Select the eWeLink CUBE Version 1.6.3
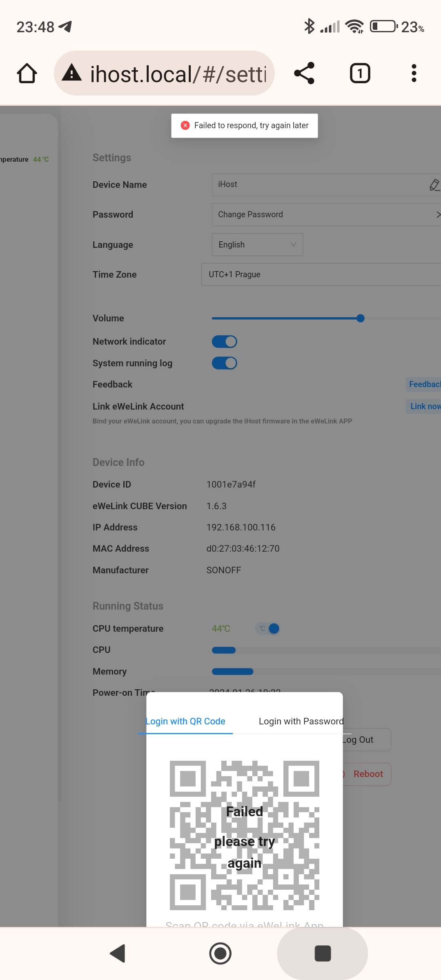This screenshot has width=441, height=980. click(x=216, y=506)
